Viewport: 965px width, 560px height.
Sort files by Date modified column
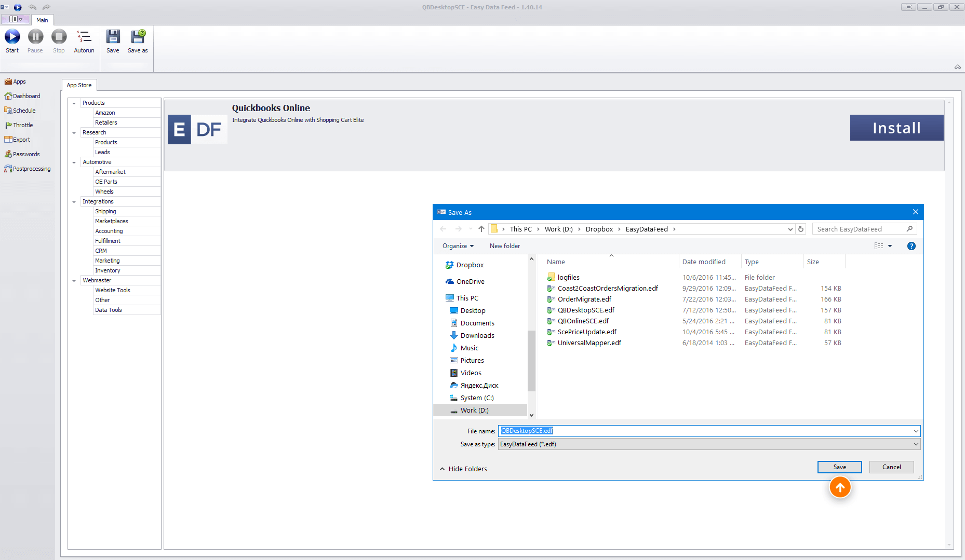point(704,262)
